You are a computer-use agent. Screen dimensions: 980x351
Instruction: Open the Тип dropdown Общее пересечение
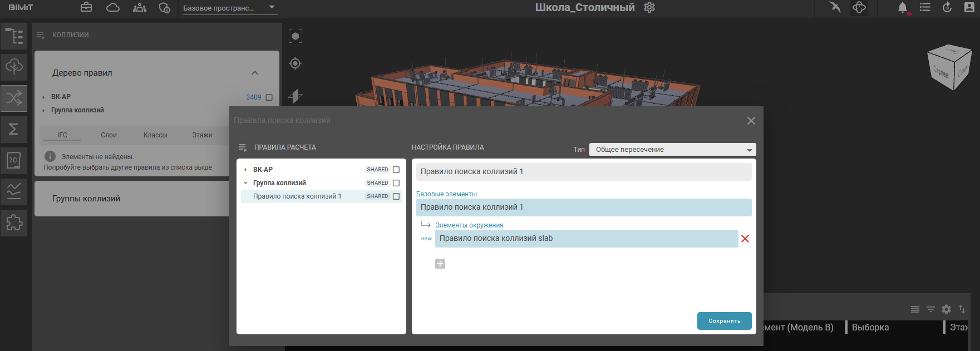click(672, 150)
